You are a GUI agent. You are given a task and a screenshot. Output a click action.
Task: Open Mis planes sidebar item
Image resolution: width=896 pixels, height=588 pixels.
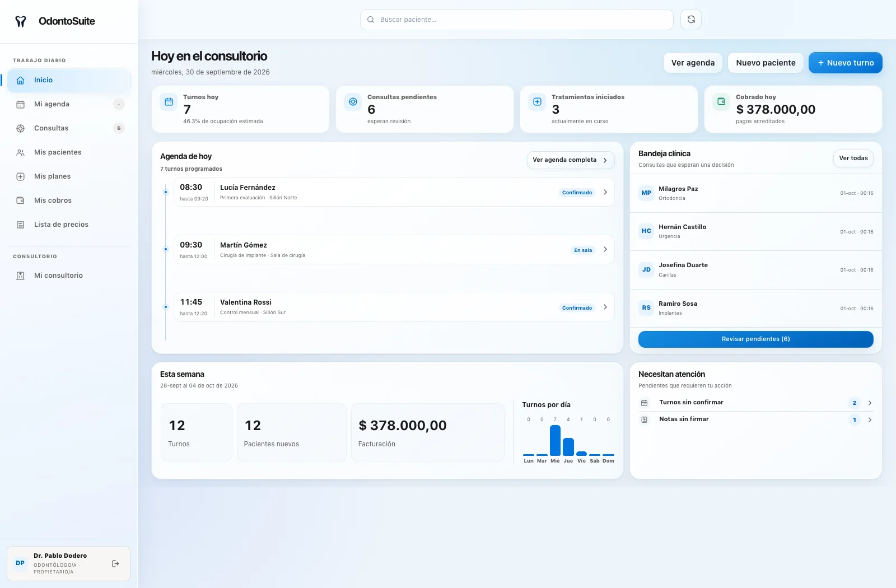tap(68, 176)
